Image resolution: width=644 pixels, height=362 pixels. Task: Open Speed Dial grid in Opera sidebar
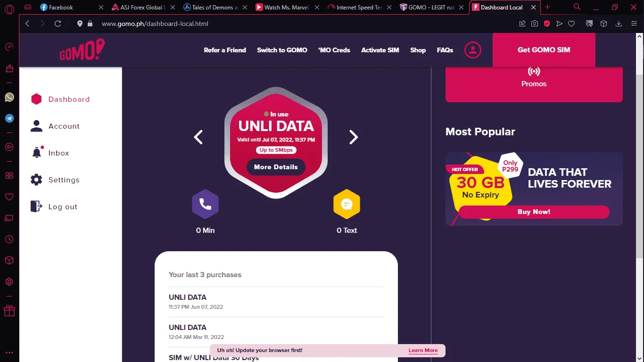coord(9,175)
